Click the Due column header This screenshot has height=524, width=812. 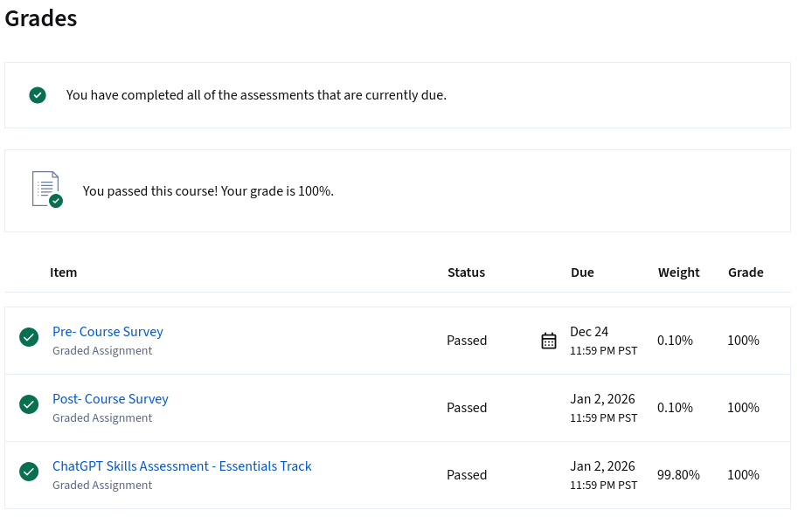click(582, 272)
